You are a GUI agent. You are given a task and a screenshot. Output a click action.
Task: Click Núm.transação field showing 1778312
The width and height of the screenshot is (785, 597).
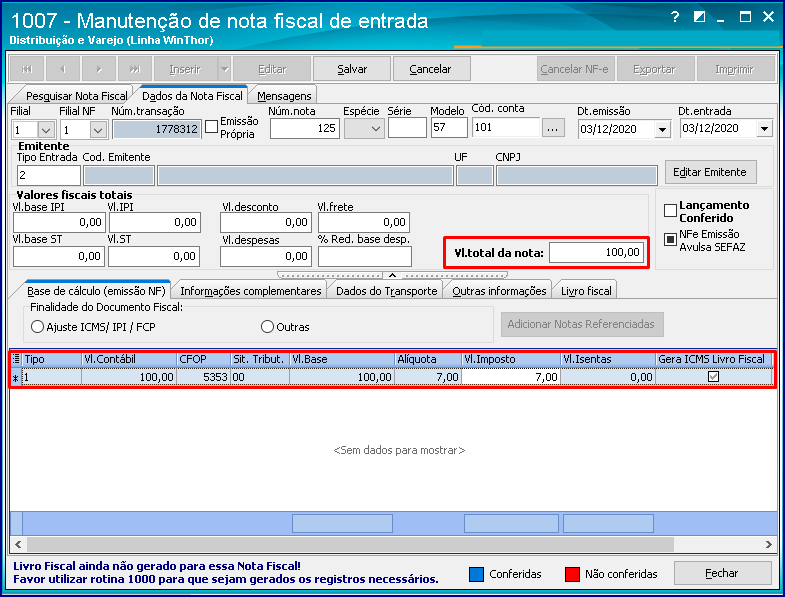click(x=157, y=129)
